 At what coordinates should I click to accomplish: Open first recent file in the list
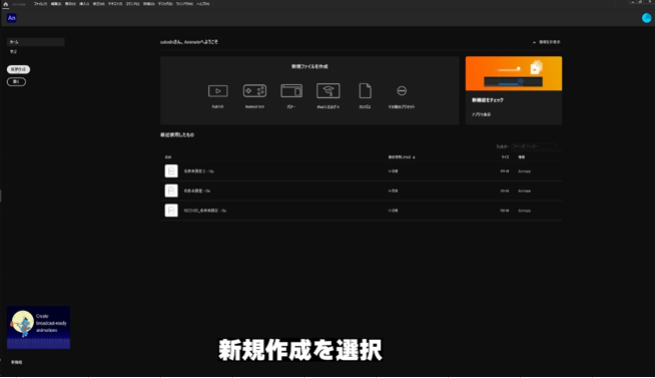click(361, 171)
